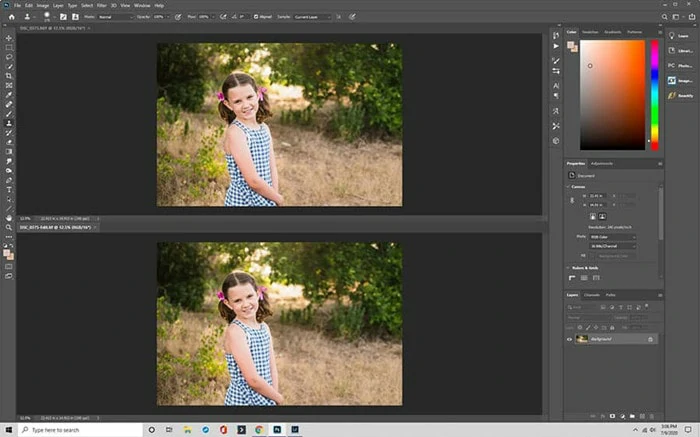Open the Libraries panel button
This screenshot has width=700, height=437.
tap(680, 51)
